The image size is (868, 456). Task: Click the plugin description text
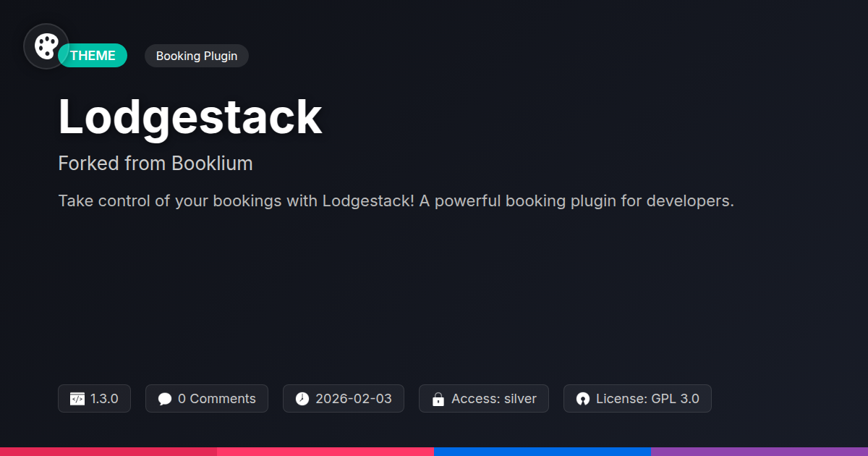(396, 201)
